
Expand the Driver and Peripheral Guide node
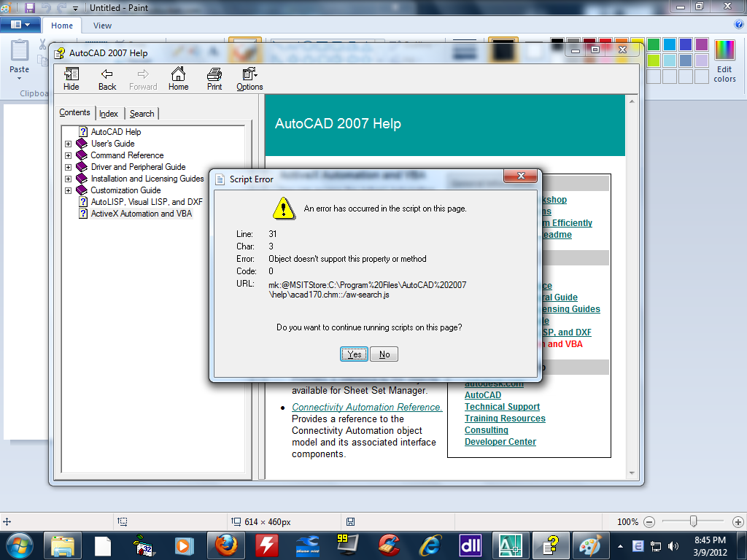pyautogui.click(x=68, y=167)
